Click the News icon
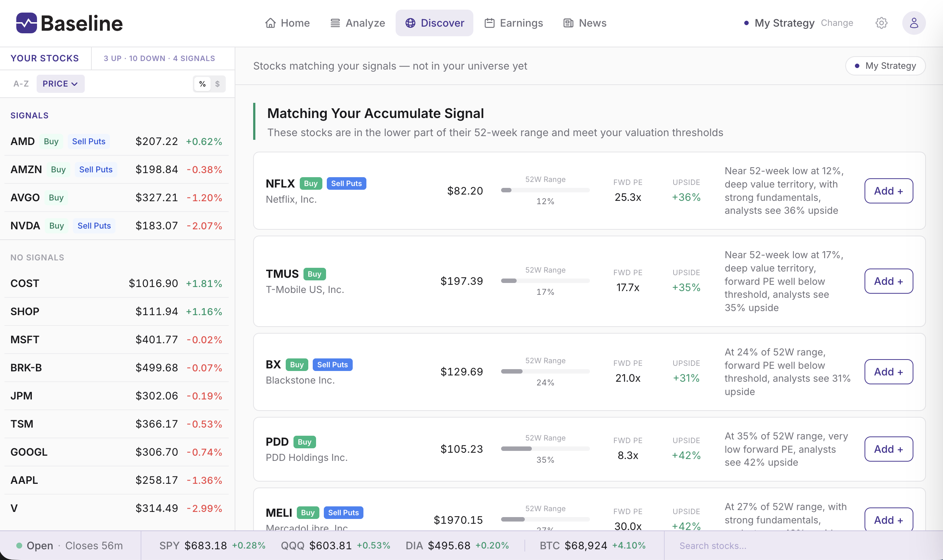 568,23
